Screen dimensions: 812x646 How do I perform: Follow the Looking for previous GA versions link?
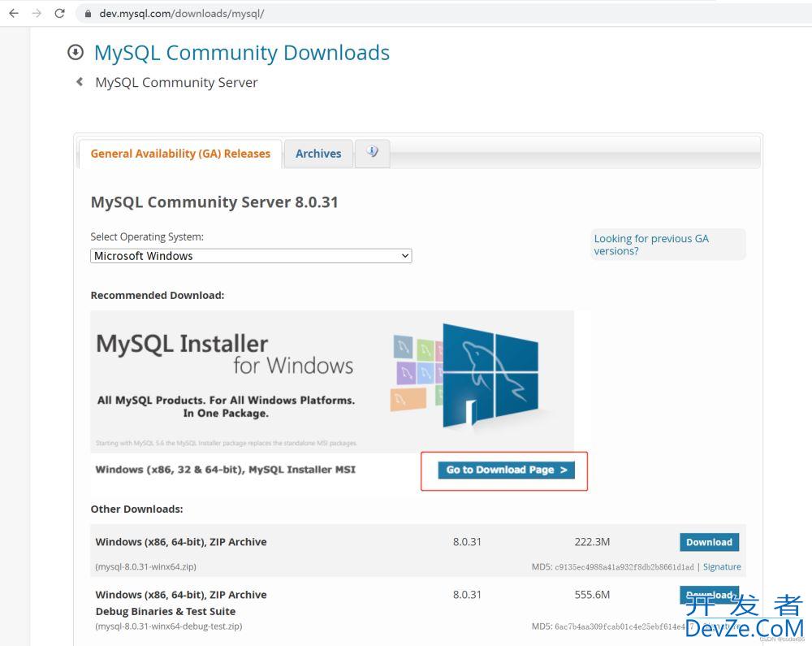(651, 245)
